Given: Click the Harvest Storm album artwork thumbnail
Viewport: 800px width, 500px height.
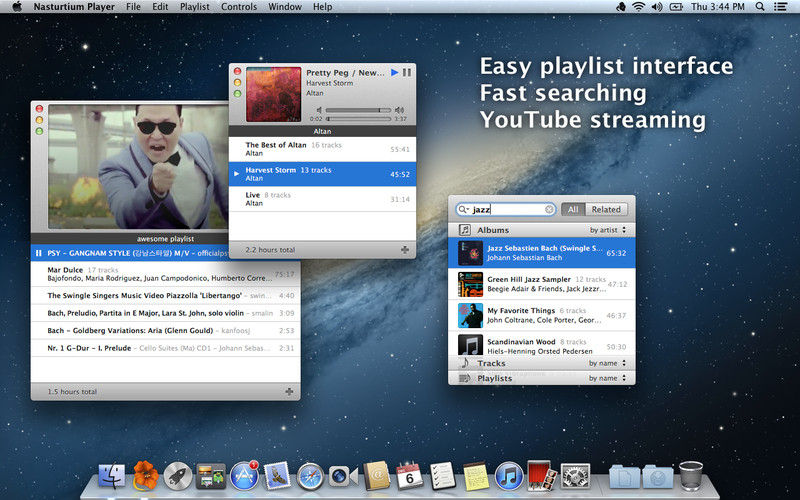Looking at the screenshot, I should (273, 94).
